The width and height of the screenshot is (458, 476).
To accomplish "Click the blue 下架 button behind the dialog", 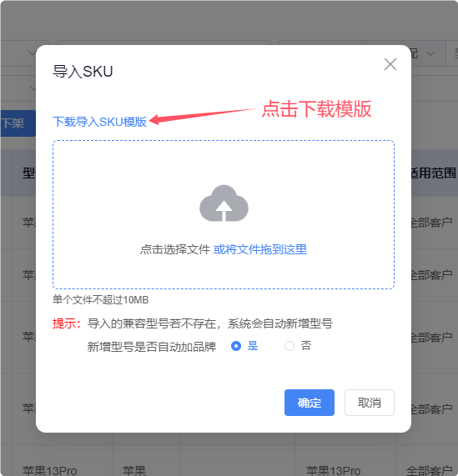I will point(18,123).
